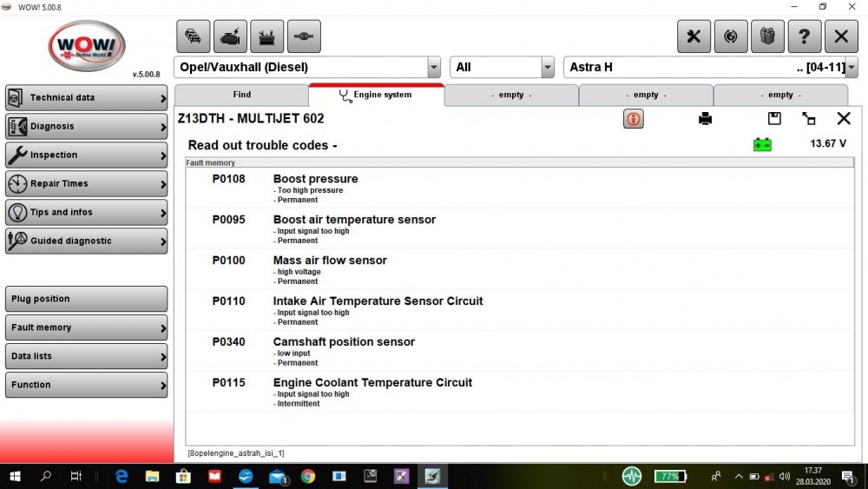Click the vehicle selection cars icon
This screenshot has height=489, width=868.
click(x=193, y=36)
